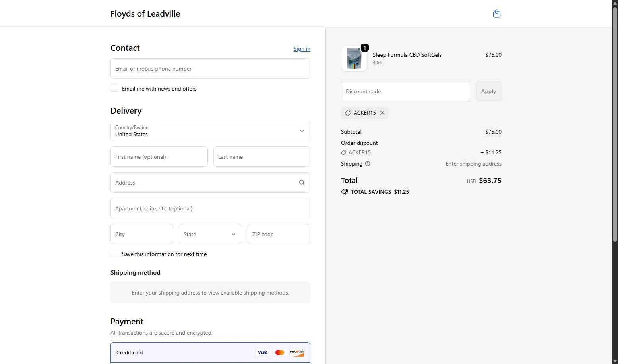Viewport: 618px width, 364px height.
Task: Click the Floyds of Leadville store title
Action: tap(145, 14)
